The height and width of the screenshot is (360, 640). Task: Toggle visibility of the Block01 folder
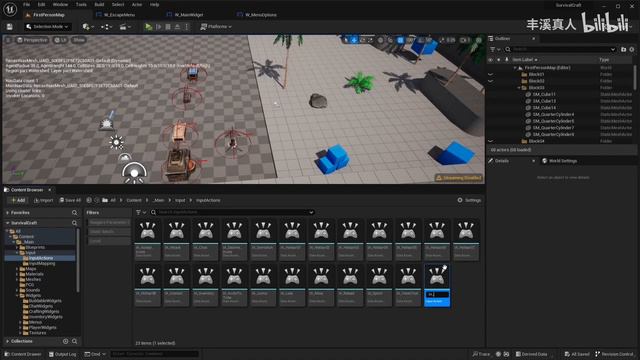tap(491, 74)
